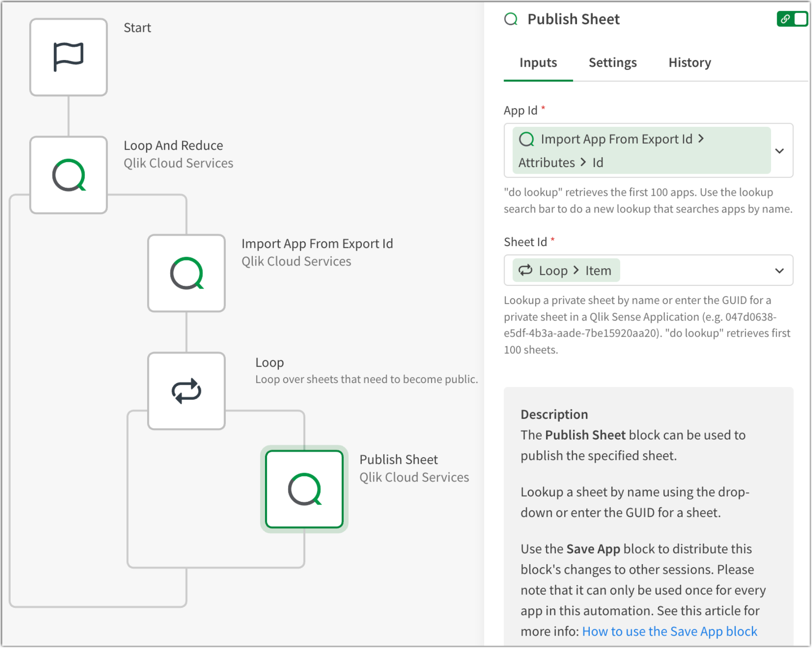Open the Sheet Id dropdown
This screenshot has width=812, height=648.
pyautogui.click(x=780, y=270)
